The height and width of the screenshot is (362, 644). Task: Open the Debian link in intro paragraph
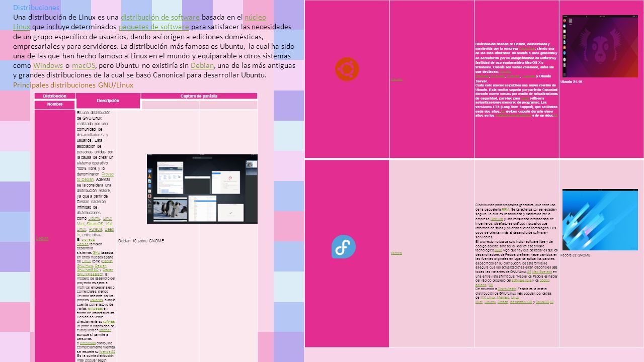(x=202, y=65)
